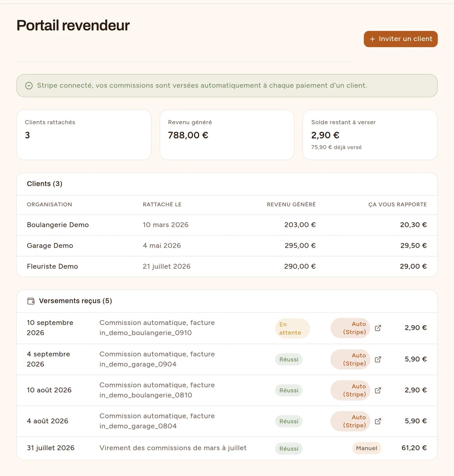The height and width of the screenshot is (476, 454).
Task: Click Auto (Stripe) badge on 10 septembre row
Action: (350, 328)
